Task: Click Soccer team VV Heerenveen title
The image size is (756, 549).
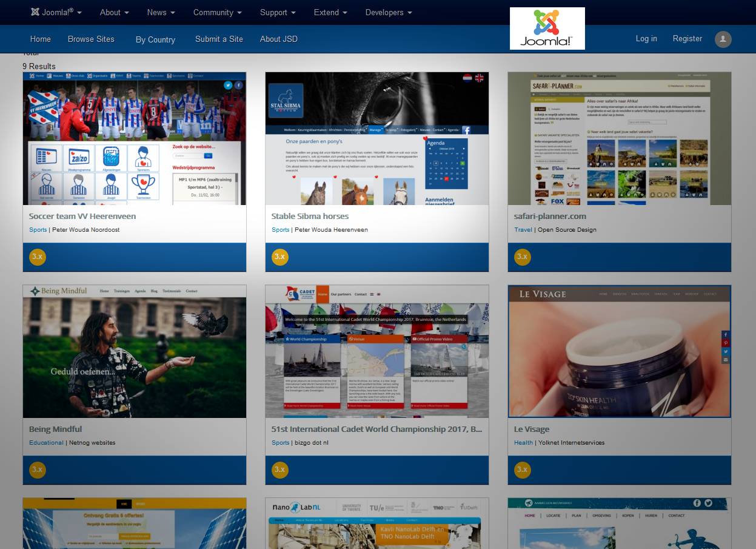Action: 82,216
